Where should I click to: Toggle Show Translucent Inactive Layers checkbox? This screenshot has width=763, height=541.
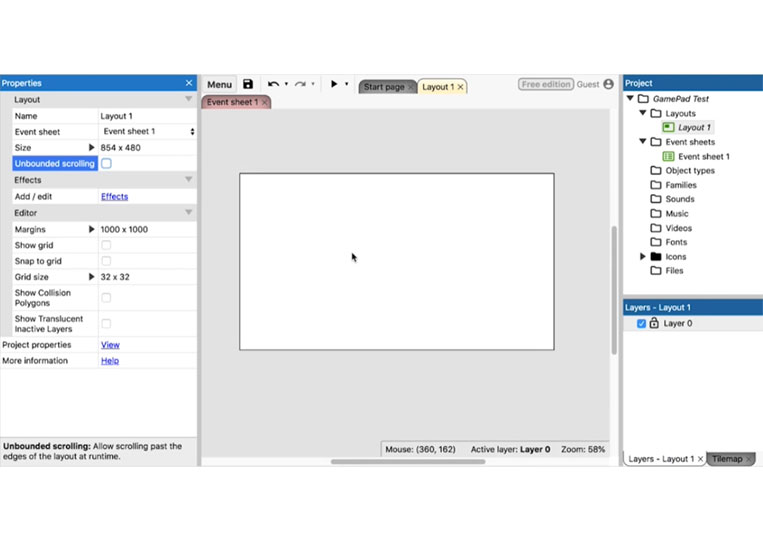point(106,324)
